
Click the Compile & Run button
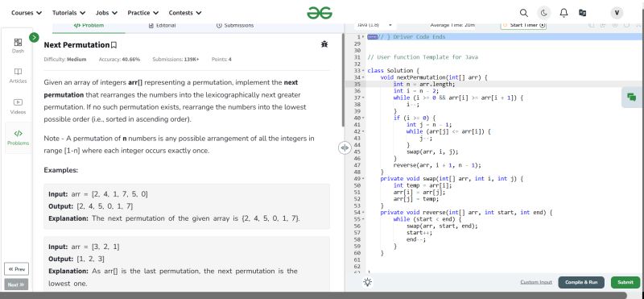[581, 282]
